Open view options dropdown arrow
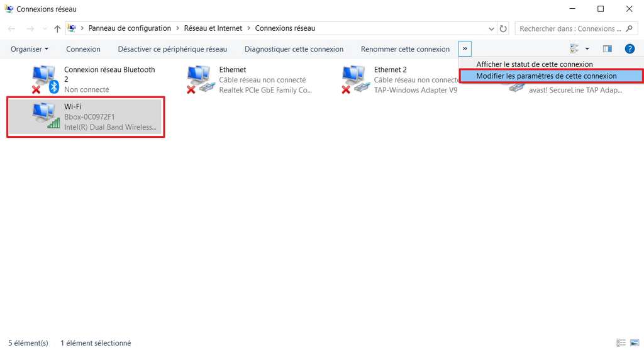The height and width of the screenshot is (350, 644). pyautogui.click(x=587, y=49)
